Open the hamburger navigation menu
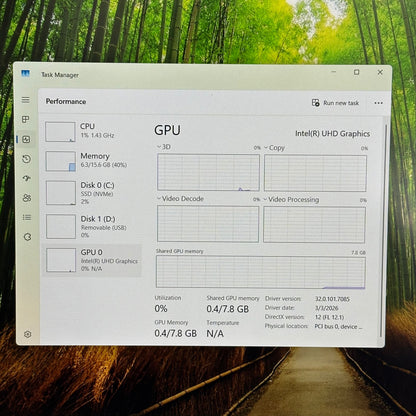 (26, 100)
